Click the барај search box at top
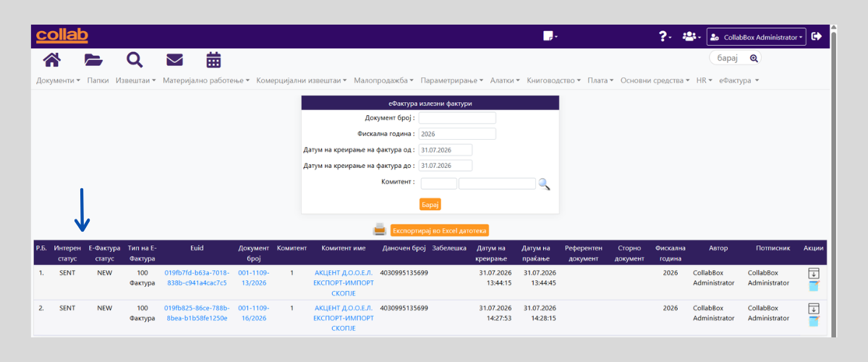Viewport: 868px width, 362px height. pyautogui.click(x=729, y=58)
